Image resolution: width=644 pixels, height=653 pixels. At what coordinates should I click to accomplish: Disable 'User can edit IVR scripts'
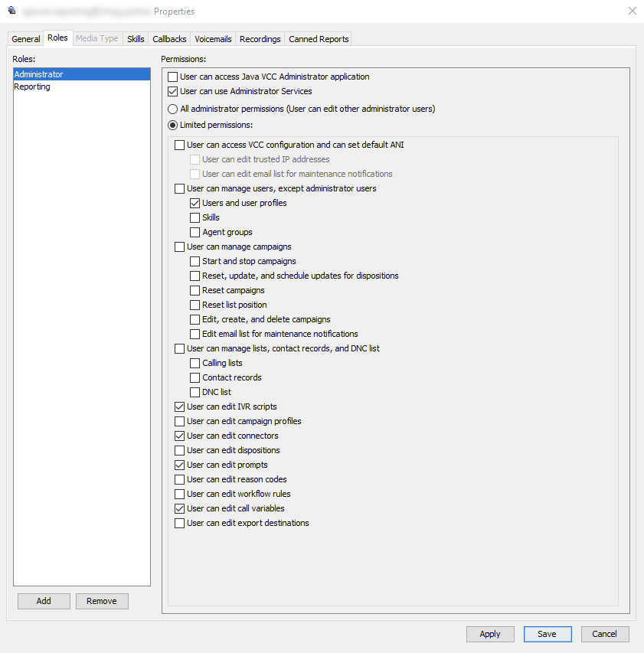point(179,406)
